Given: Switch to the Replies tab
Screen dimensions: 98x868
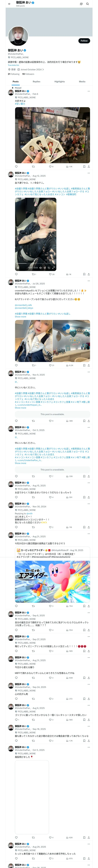Looking at the screenshot, I should [x=36, y=82].
